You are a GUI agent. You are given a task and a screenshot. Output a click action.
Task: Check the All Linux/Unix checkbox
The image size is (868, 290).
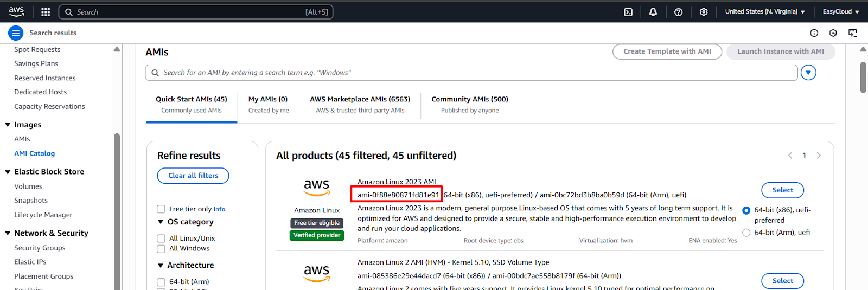[x=161, y=239]
